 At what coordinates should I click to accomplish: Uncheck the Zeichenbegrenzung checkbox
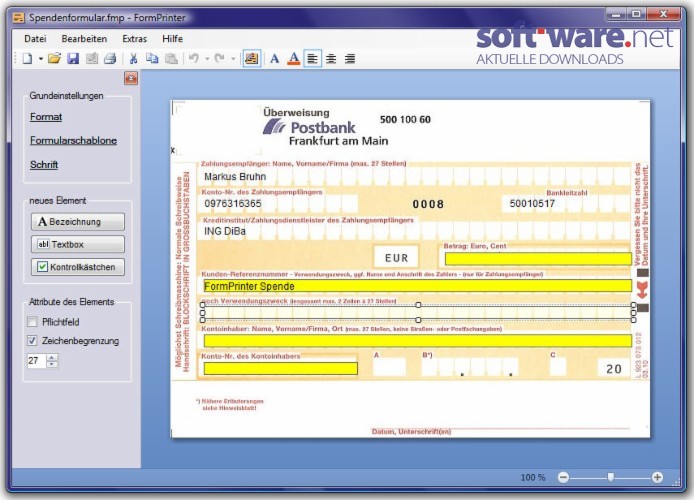point(32,341)
